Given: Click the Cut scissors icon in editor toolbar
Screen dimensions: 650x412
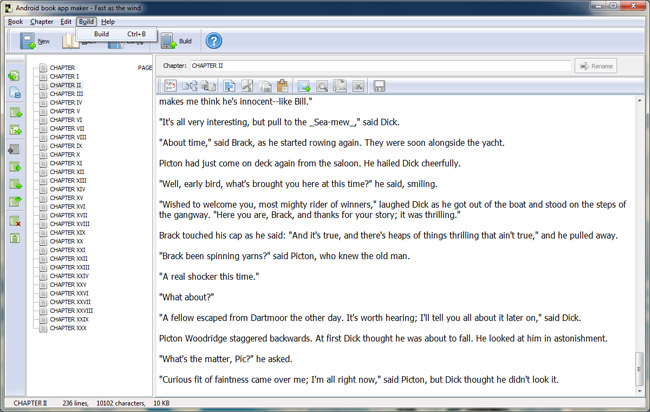Looking at the screenshot, I should (x=247, y=86).
